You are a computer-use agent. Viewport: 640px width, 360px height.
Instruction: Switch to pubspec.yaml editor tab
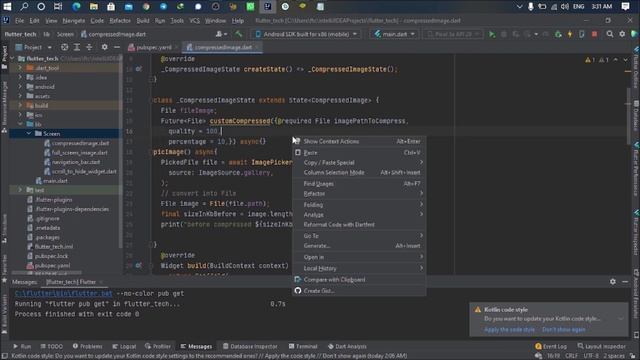pos(153,47)
